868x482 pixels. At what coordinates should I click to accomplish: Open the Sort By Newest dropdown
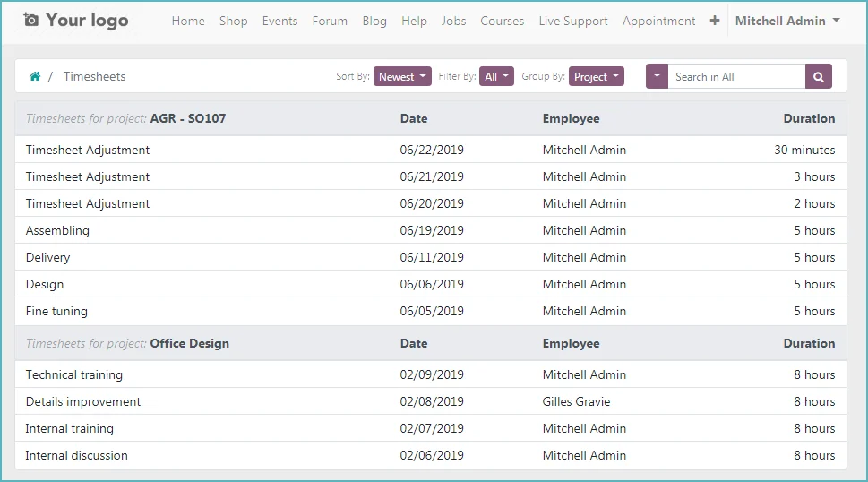coord(402,77)
